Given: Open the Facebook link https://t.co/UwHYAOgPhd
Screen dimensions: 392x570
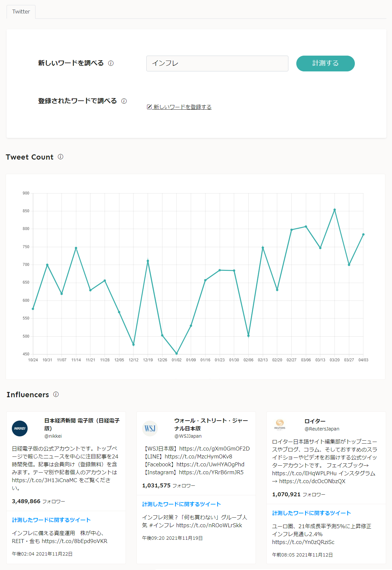Looking at the screenshot, I should (210, 464).
